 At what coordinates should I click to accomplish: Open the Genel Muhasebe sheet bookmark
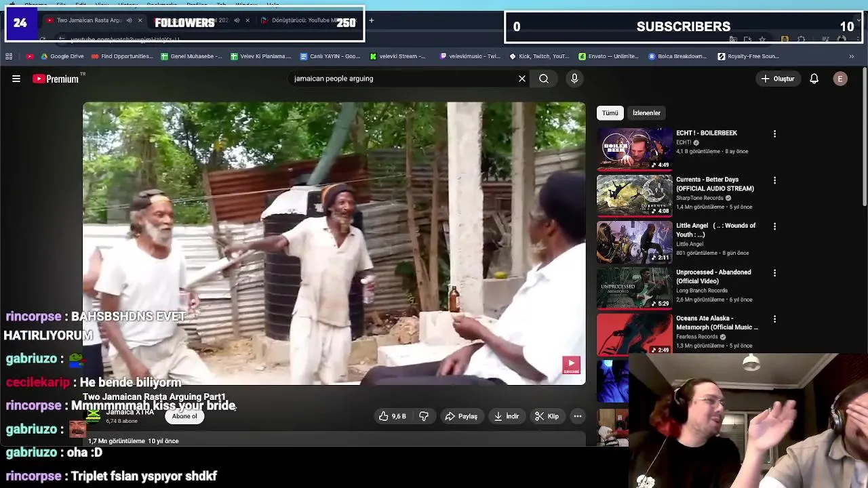pos(191,56)
